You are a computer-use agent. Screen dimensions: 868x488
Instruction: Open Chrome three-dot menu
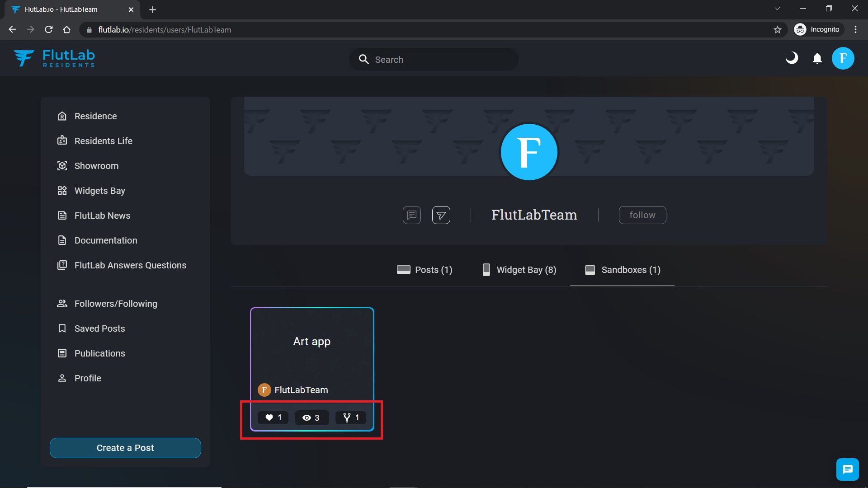pos(855,29)
